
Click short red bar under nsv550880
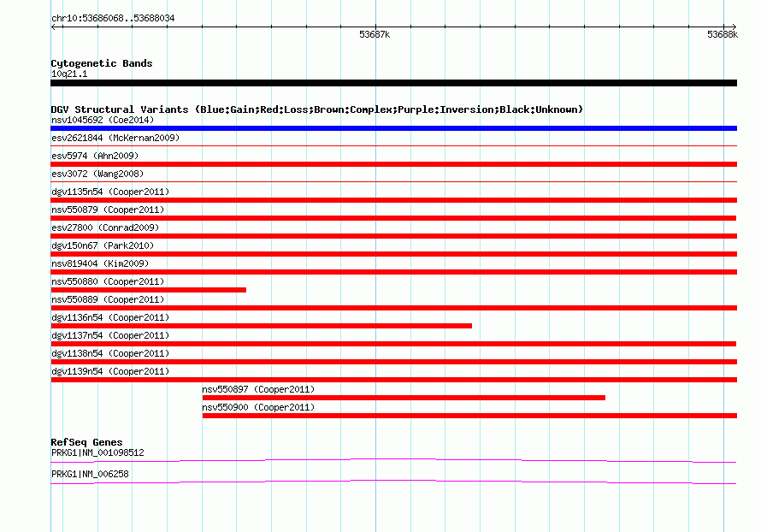149,290
